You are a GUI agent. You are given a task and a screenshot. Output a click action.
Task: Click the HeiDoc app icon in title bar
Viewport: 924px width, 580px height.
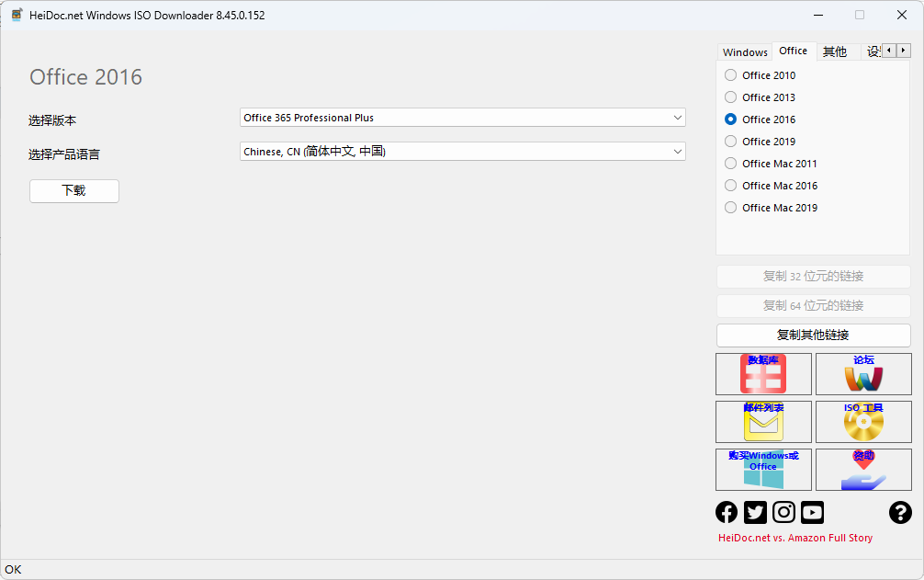(17, 16)
